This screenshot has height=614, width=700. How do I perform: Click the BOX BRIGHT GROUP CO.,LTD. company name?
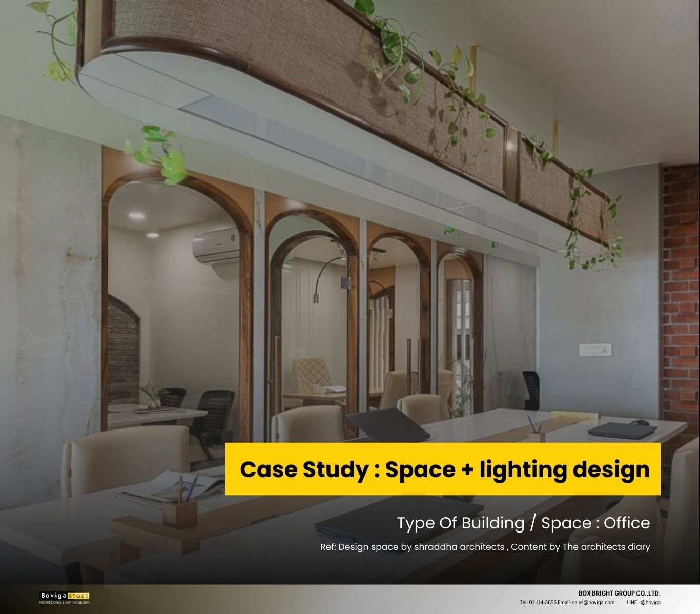619,593
